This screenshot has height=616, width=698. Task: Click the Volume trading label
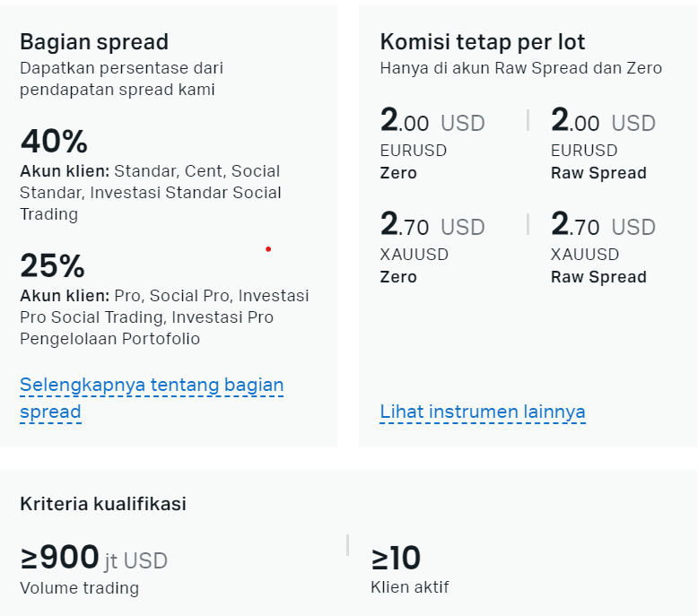(x=79, y=588)
